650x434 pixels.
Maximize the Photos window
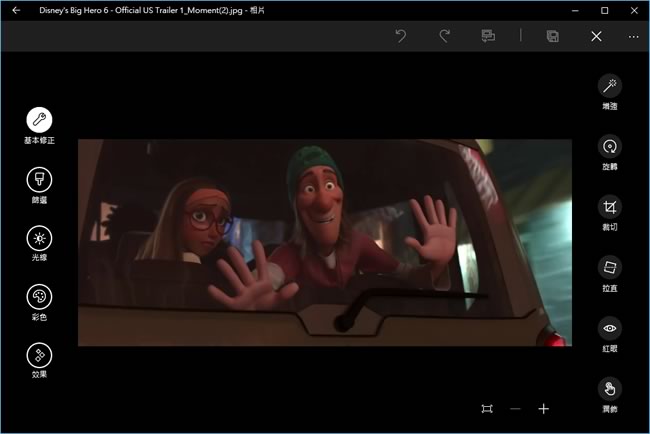click(x=604, y=10)
